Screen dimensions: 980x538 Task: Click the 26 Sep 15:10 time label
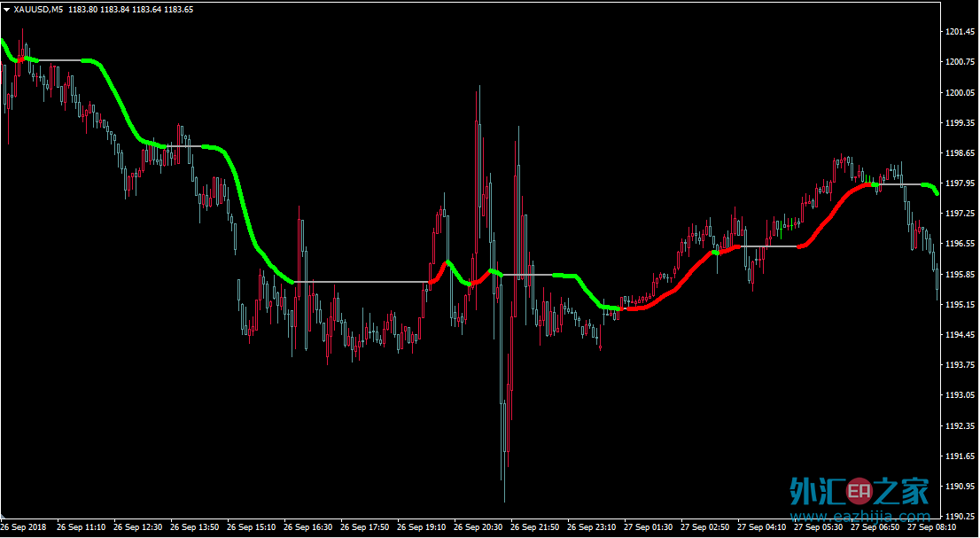(x=252, y=527)
